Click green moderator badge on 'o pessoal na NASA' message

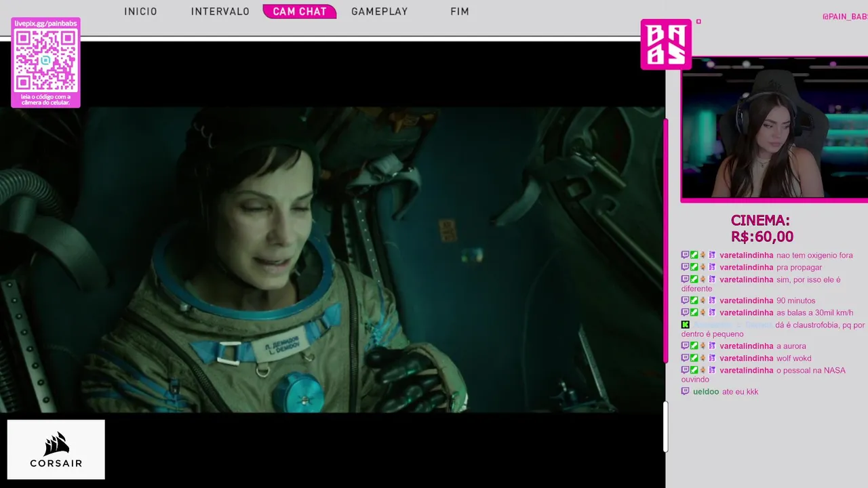tap(694, 371)
